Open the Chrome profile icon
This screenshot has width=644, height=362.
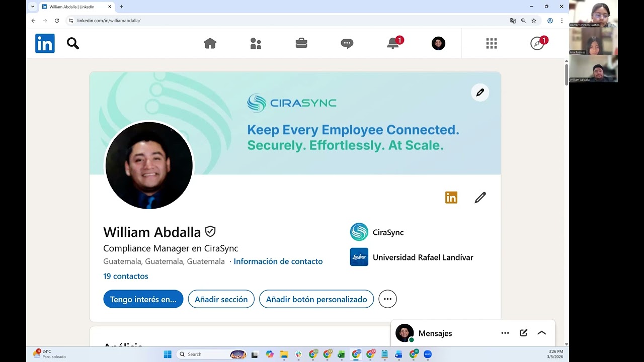tap(550, 21)
